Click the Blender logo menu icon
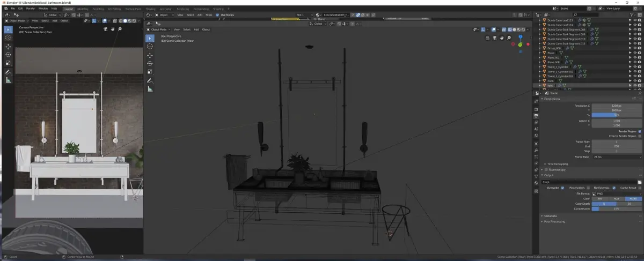 click(x=6, y=9)
